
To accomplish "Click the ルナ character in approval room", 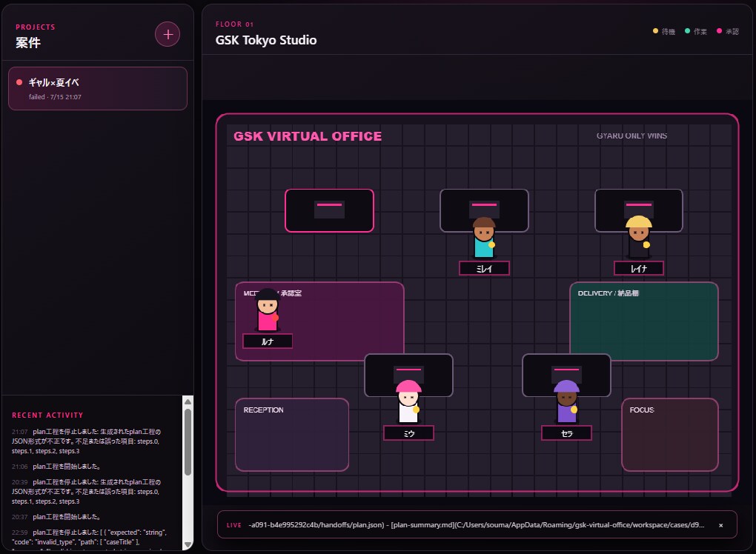I will 267,310.
